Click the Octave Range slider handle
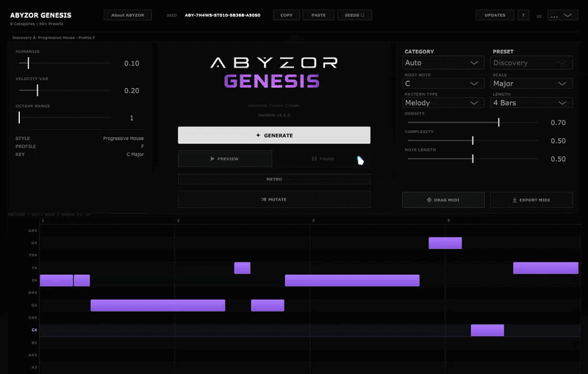 [19, 118]
